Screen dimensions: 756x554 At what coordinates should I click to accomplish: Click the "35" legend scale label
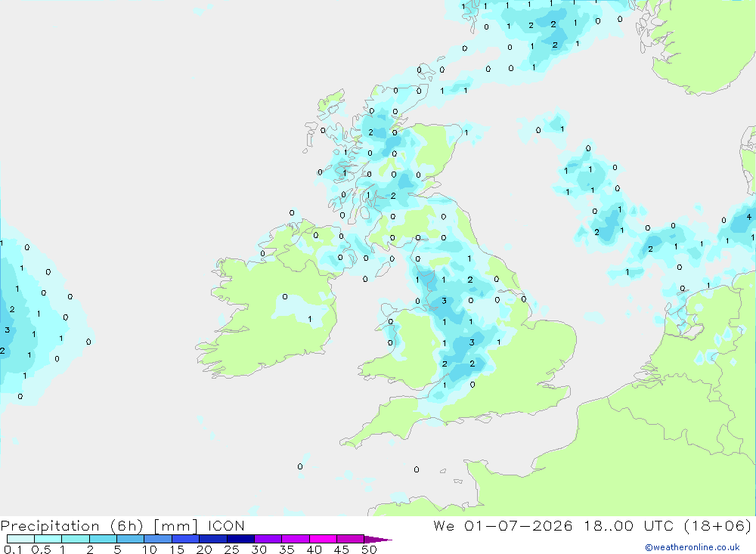[x=287, y=549]
